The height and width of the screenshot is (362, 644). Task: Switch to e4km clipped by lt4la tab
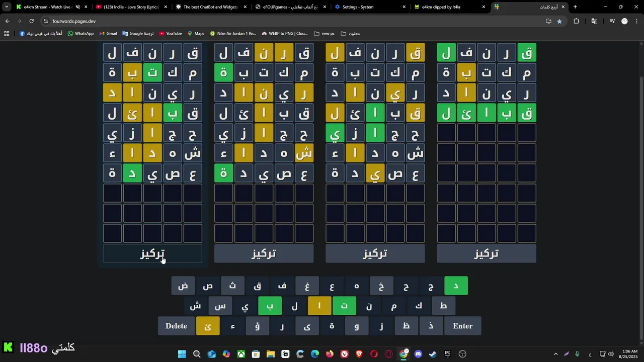450,7
